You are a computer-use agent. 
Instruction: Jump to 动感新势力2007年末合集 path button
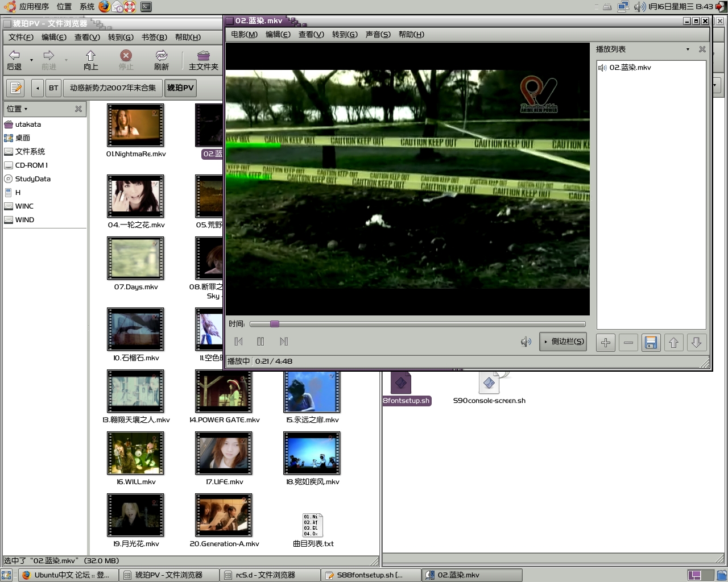(113, 88)
